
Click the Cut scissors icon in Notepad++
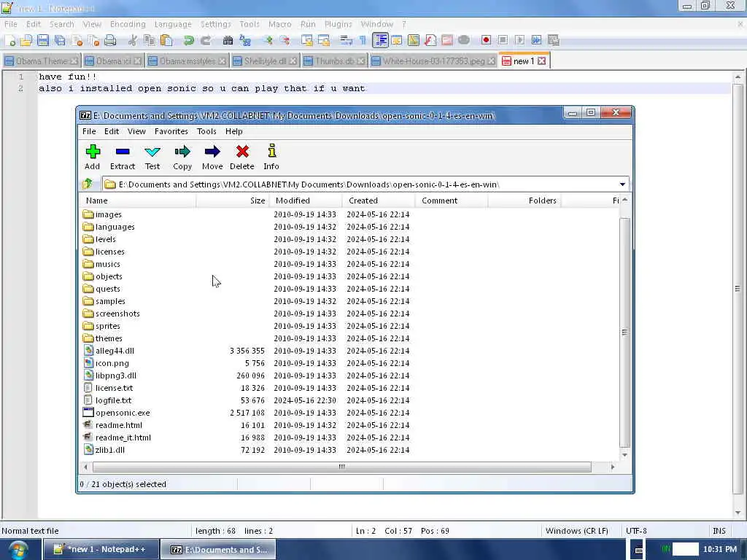point(133,41)
